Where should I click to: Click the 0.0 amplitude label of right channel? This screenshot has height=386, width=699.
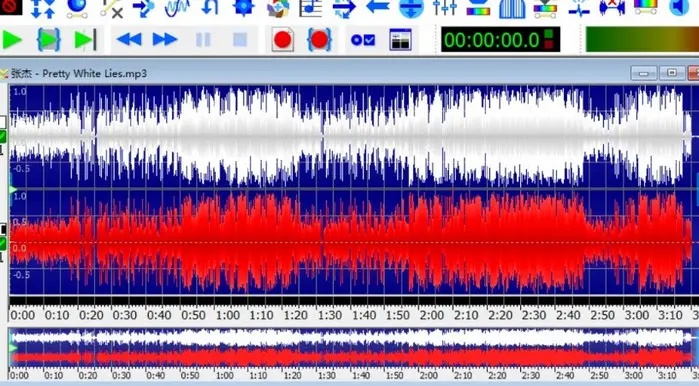[x=19, y=248]
